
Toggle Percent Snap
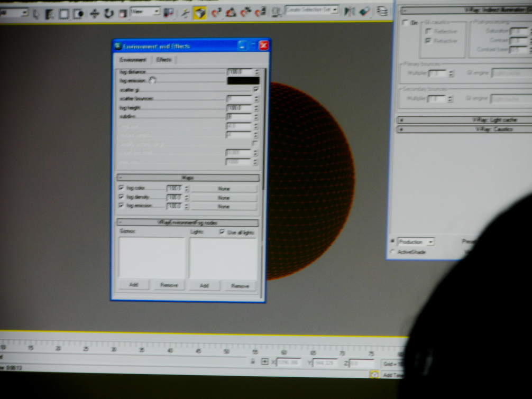246,13
